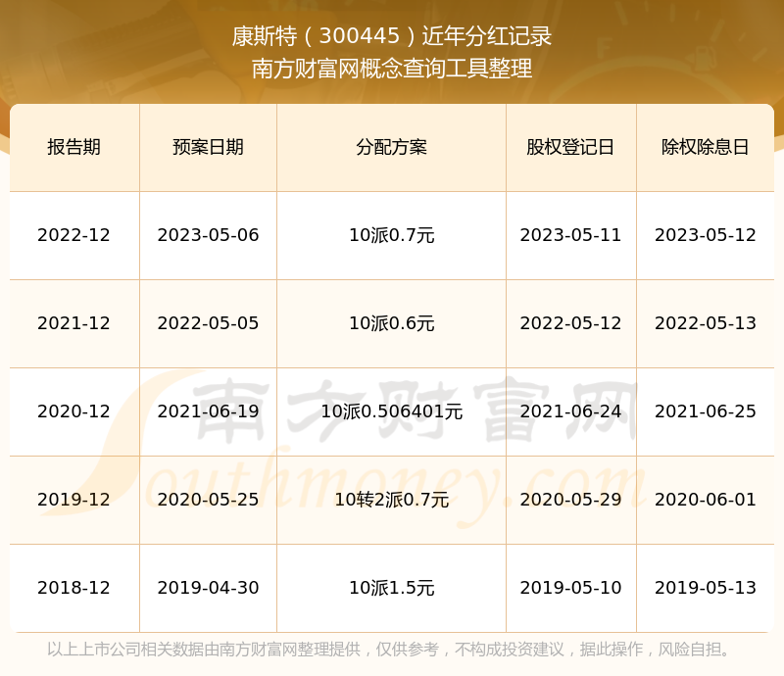Click record date 2023-05-11
Screen dimensions: 784x676
click(x=570, y=235)
